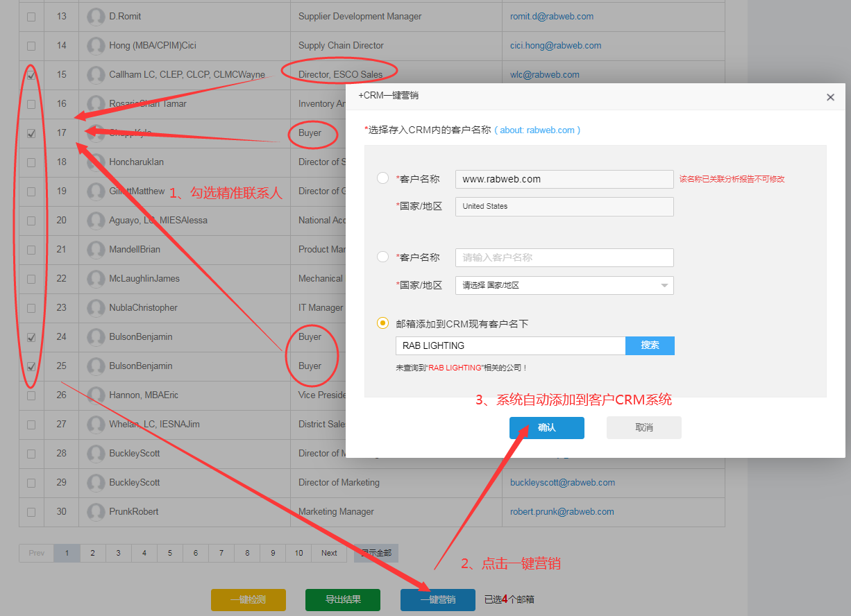Check the row 26 Hannon checkbox

(x=31, y=395)
